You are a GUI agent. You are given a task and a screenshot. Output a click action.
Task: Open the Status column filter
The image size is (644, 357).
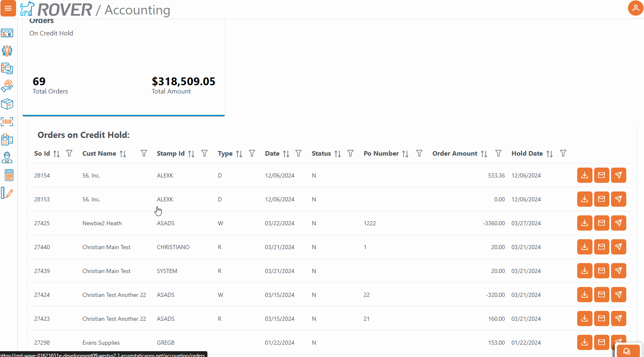coord(350,153)
